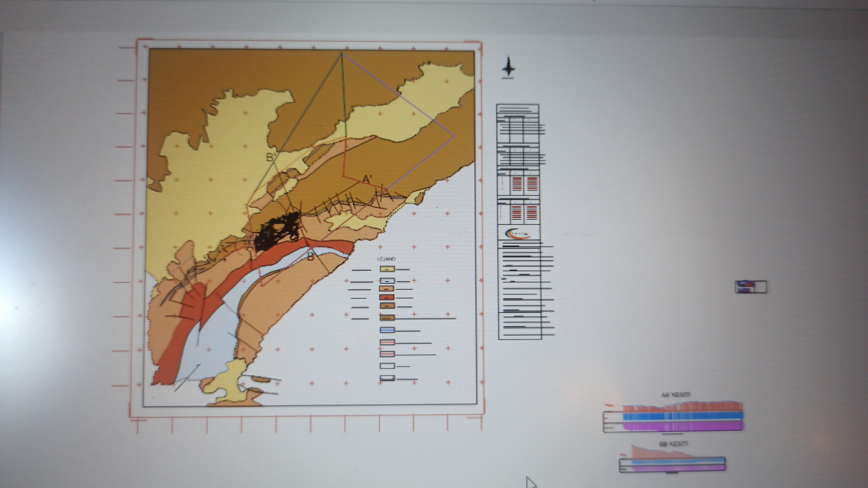This screenshot has height=488, width=868.
Task: Select the AA' KESİTİ cross-section title
Action: 675,395
